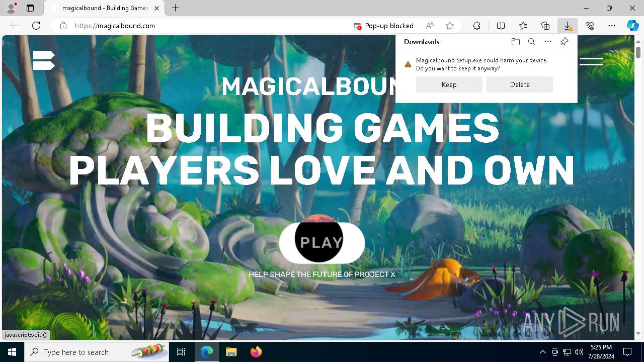The image size is (644, 362).
Task: Open the Pop-up blocked notification
Action: (x=383, y=26)
